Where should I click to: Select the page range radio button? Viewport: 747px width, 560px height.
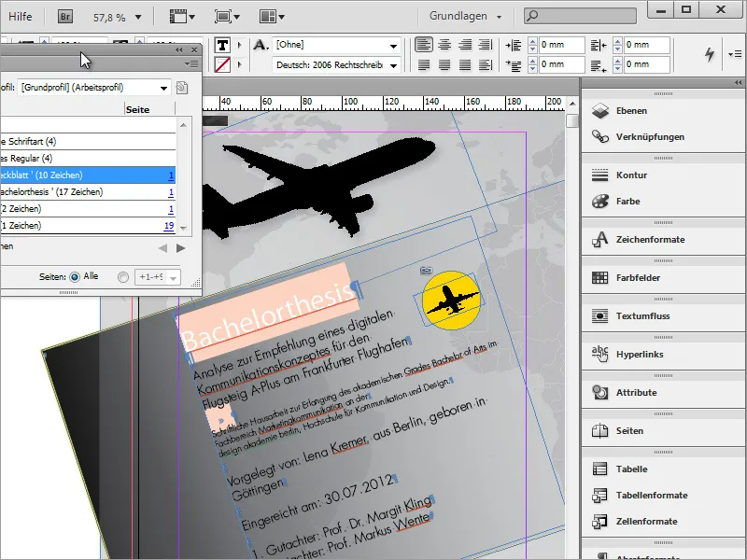123,277
